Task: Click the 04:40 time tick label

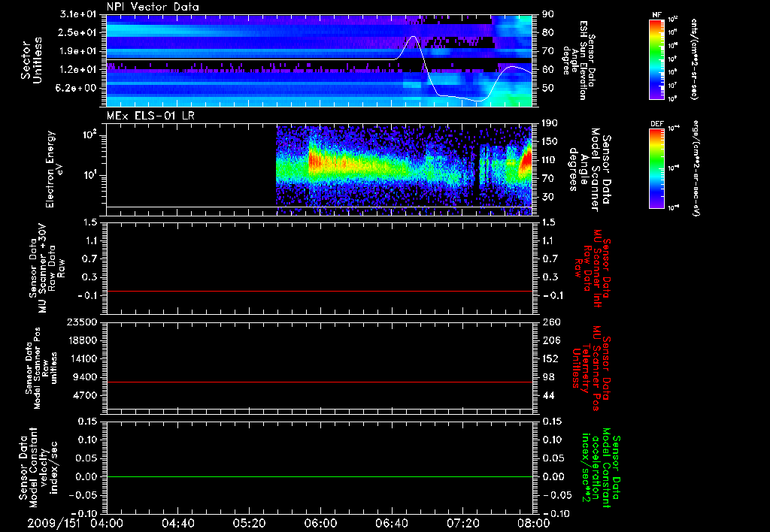Action: [x=177, y=523]
